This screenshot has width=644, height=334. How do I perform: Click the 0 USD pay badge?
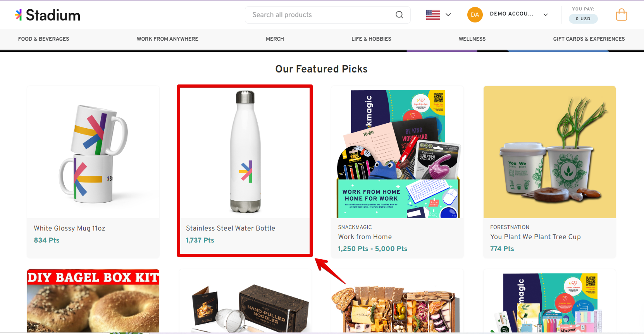point(583,19)
